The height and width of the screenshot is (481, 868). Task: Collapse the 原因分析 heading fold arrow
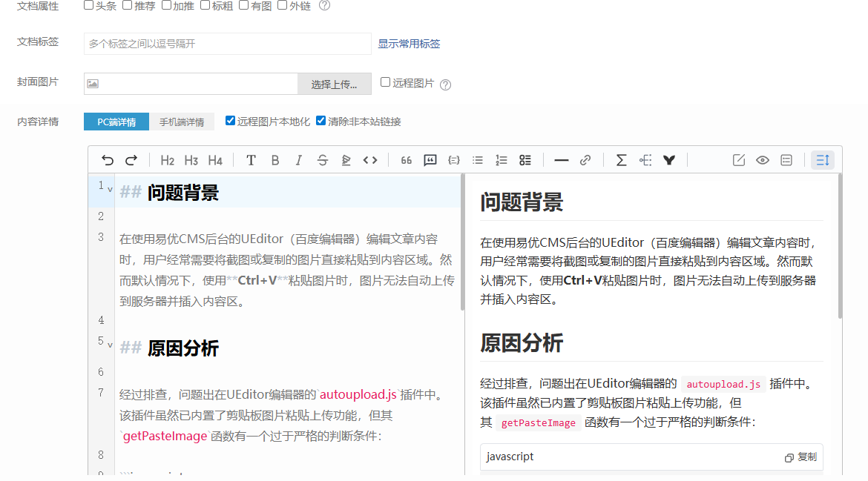point(110,345)
